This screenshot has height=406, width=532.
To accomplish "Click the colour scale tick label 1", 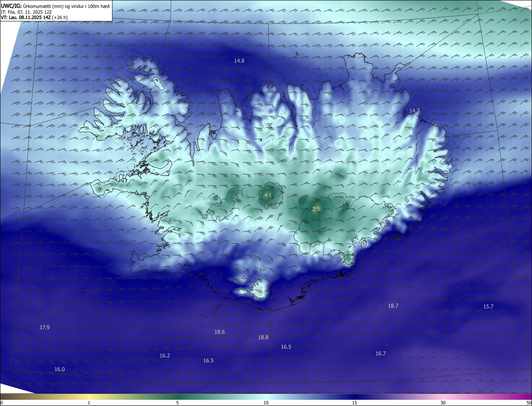I will tap(89, 403).
